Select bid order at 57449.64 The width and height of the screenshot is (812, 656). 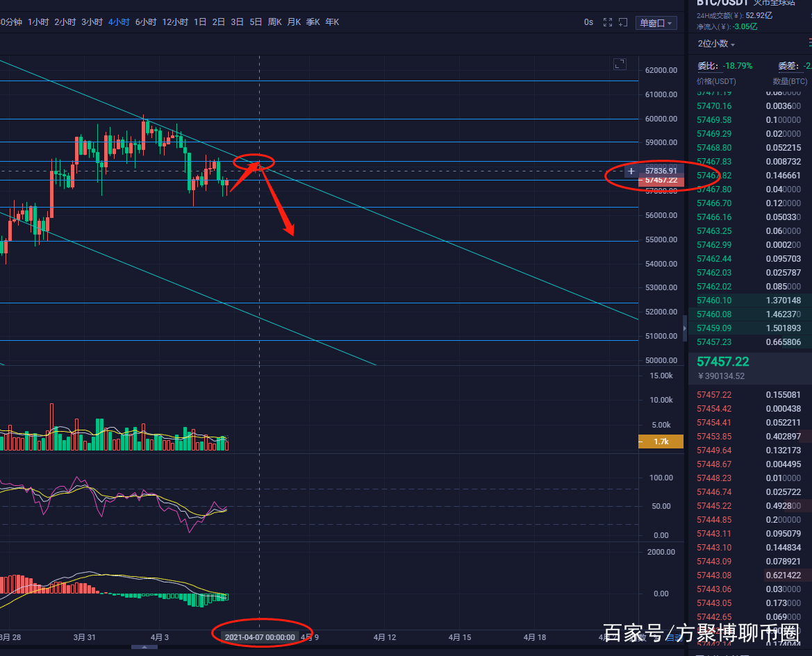(x=750, y=450)
